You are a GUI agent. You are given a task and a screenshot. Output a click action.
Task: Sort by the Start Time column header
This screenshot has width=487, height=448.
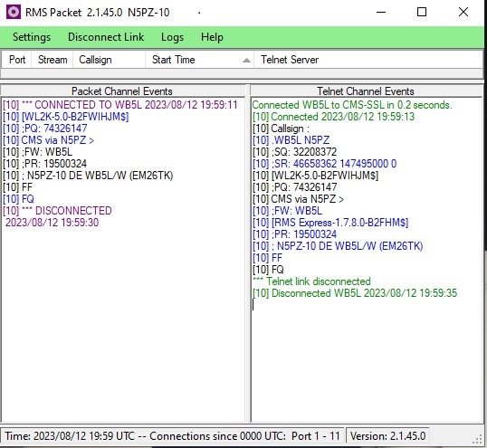click(x=200, y=60)
